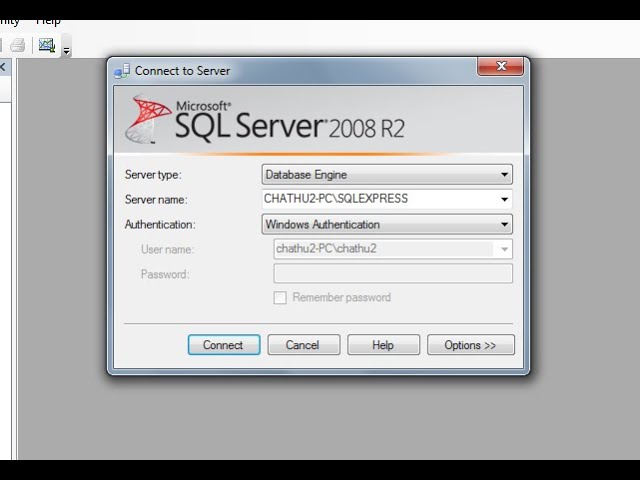The width and height of the screenshot is (640, 480).
Task: Open the Server type dropdown
Action: [387, 175]
